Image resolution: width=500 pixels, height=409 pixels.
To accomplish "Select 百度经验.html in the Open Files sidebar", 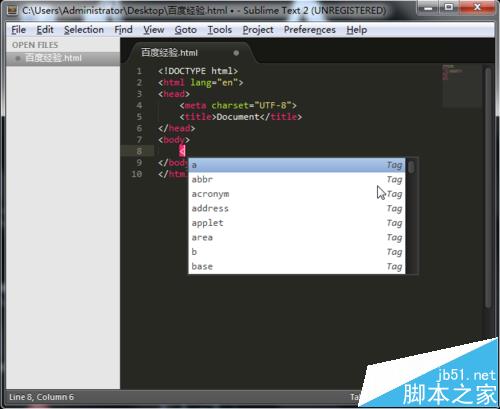I will pos(63,58).
